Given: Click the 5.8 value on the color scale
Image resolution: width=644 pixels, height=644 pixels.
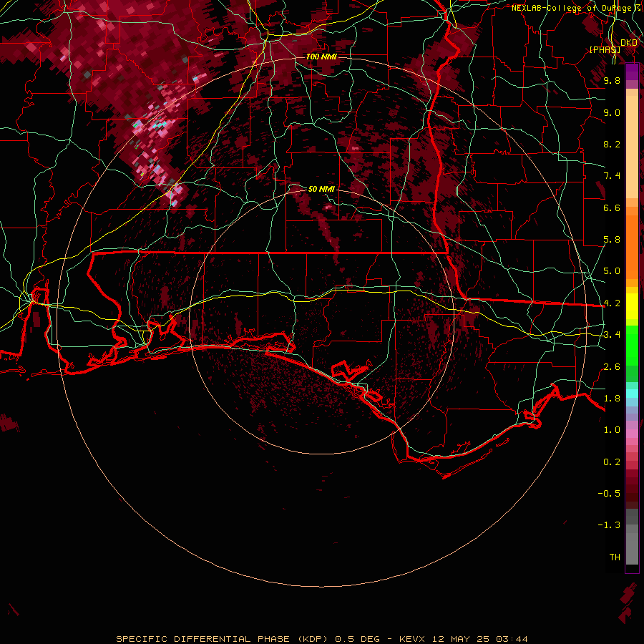Looking at the screenshot, I should pyautogui.click(x=612, y=240).
